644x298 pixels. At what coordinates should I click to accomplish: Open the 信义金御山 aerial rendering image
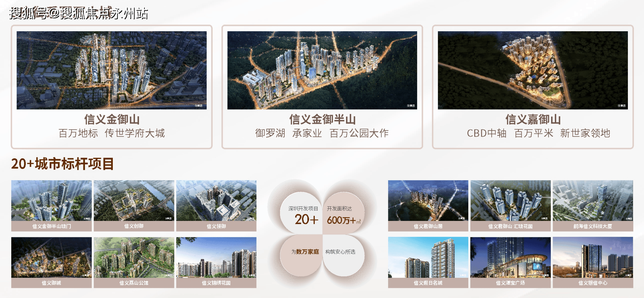[x=112, y=70]
